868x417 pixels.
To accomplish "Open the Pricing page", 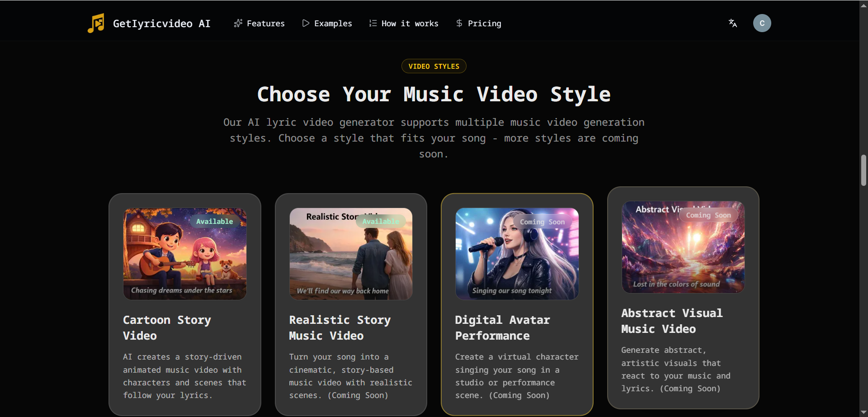I will [485, 23].
